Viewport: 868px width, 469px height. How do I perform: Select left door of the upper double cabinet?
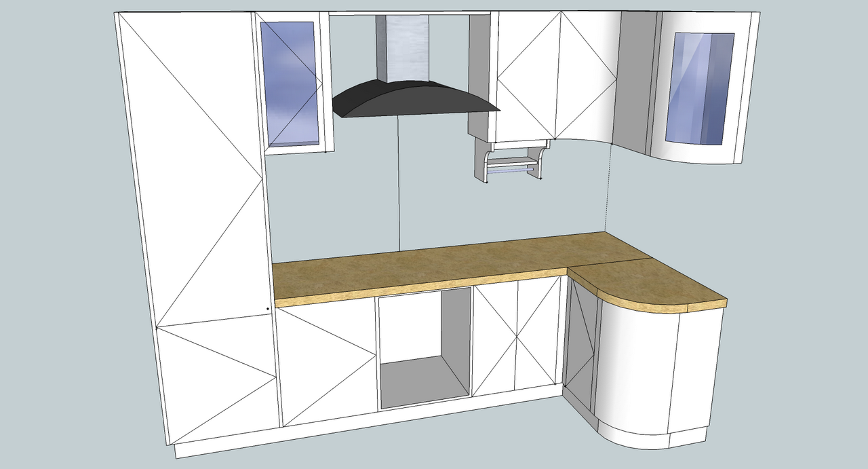point(528,75)
